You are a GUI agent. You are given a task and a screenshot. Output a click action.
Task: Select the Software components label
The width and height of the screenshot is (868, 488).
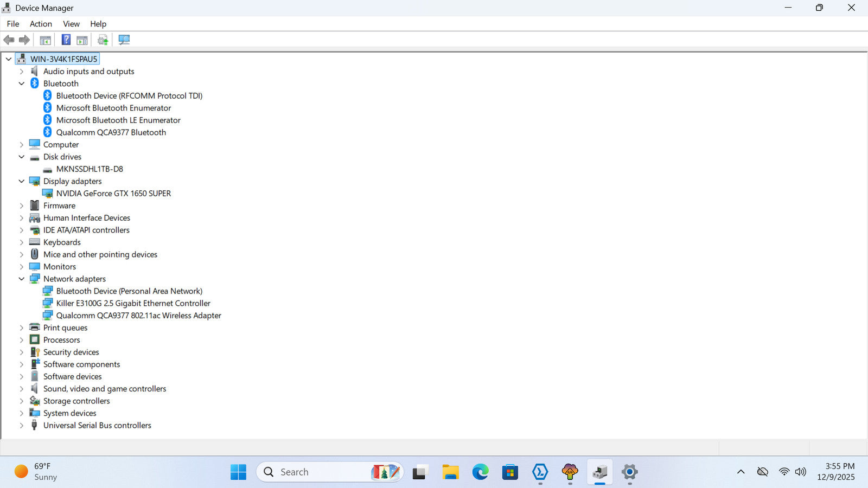[81, 364]
